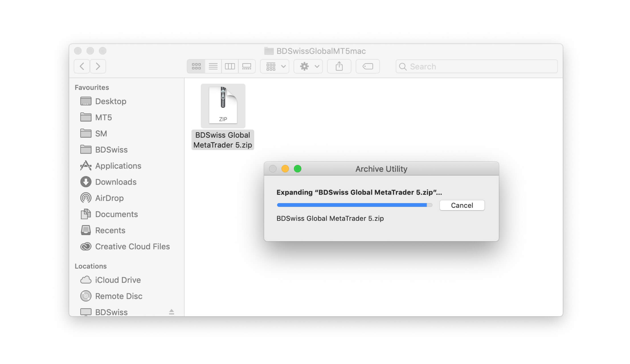This screenshot has width=630, height=364.
Task: Click the Share toolbar icon
Action: (x=339, y=66)
